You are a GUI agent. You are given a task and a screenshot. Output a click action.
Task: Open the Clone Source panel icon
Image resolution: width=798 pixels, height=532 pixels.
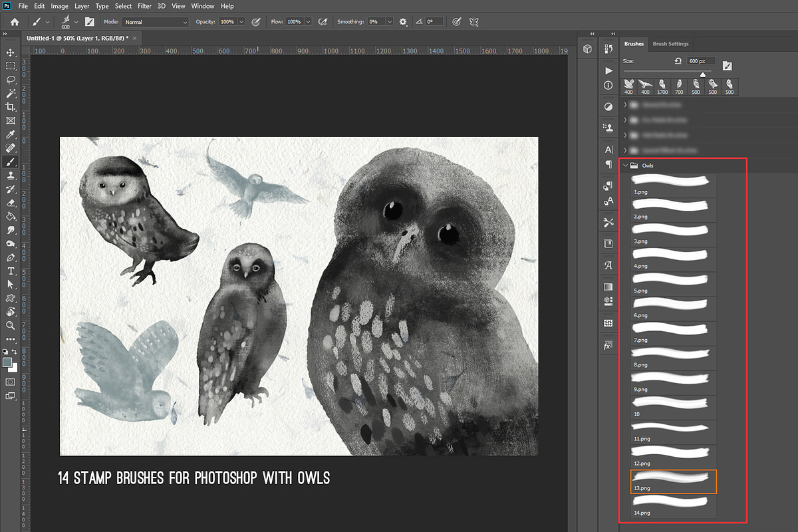coord(608,128)
